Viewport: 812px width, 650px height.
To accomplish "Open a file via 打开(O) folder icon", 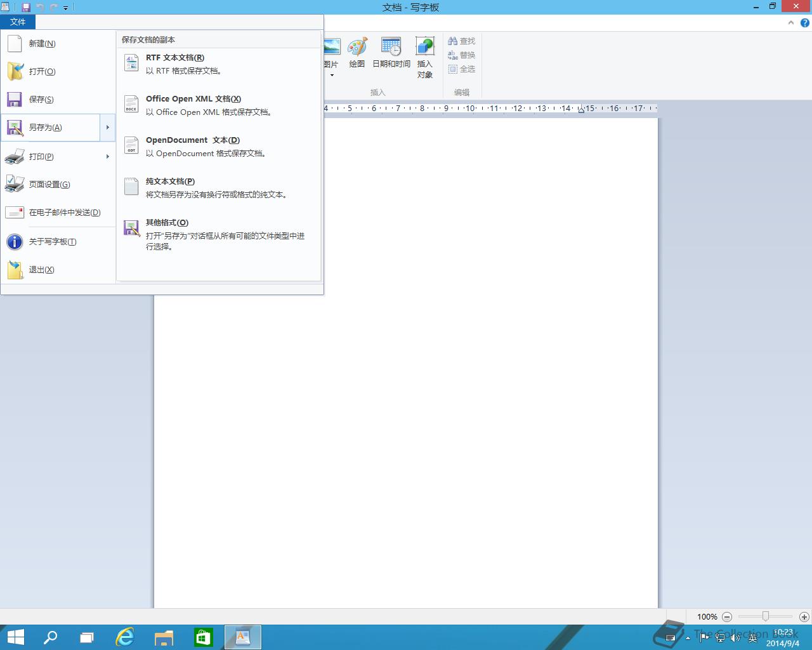I will click(x=15, y=71).
